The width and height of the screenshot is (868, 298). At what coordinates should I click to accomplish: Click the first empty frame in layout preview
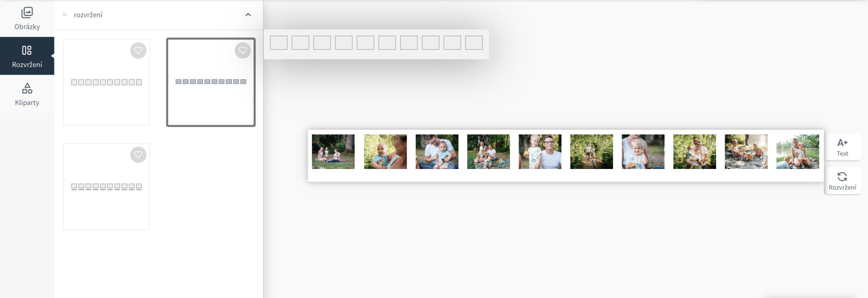(x=279, y=43)
